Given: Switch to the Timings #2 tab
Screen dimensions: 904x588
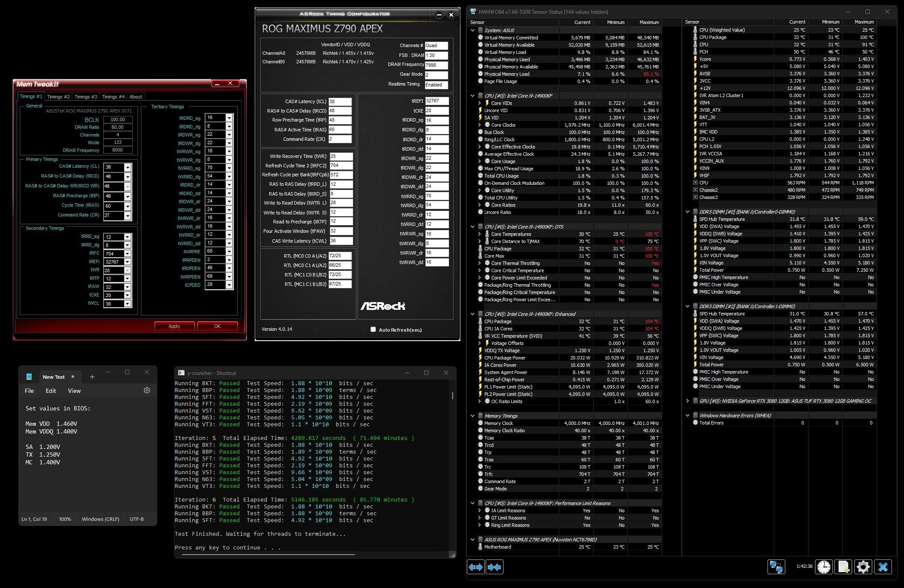Looking at the screenshot, I should point(58,97).
